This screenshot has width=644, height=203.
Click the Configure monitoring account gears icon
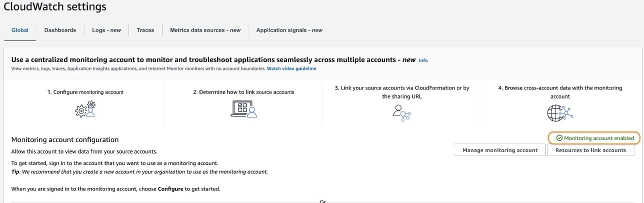pos(85,109)
